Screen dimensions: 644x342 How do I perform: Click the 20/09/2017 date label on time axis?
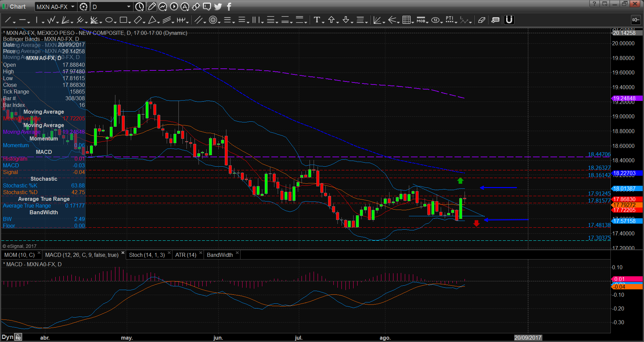tap(528, 338)
